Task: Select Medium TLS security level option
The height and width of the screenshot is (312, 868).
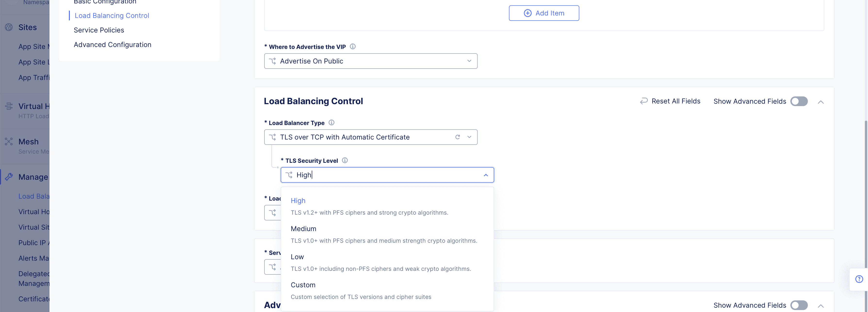Action: [x=303, y=229]
